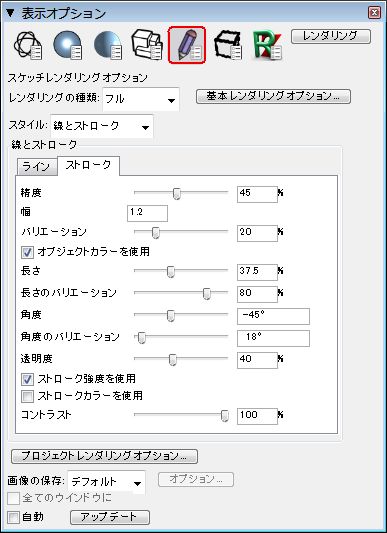This screenshot has height=533, width=387.
Task: Click the レンダリング button
Action: 331,36
